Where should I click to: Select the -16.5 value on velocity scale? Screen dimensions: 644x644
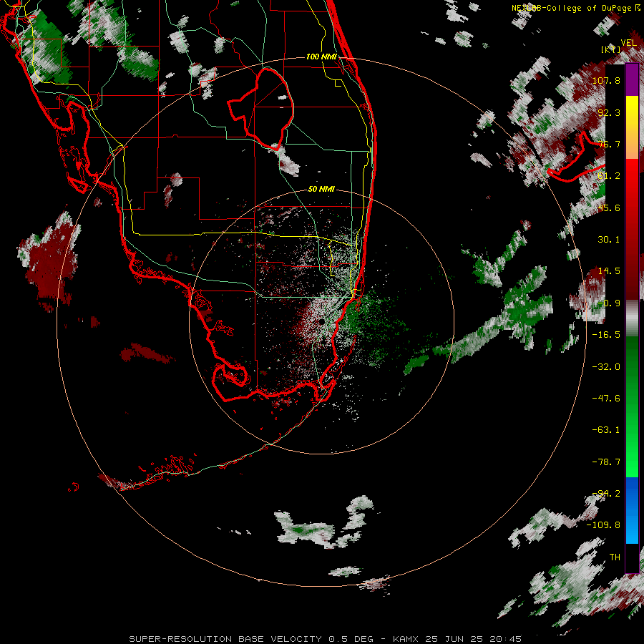tap(606, 334)
